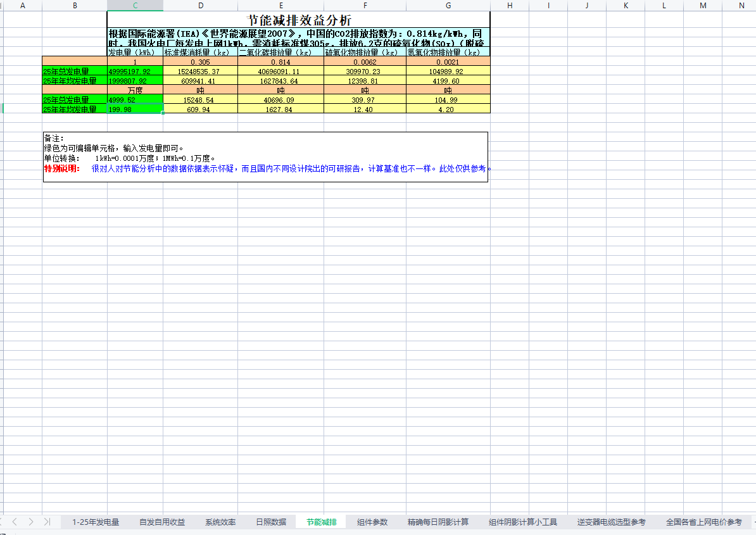Click the 单位转换 line in the notes box
756x535 pixels.
coord(130,158)
